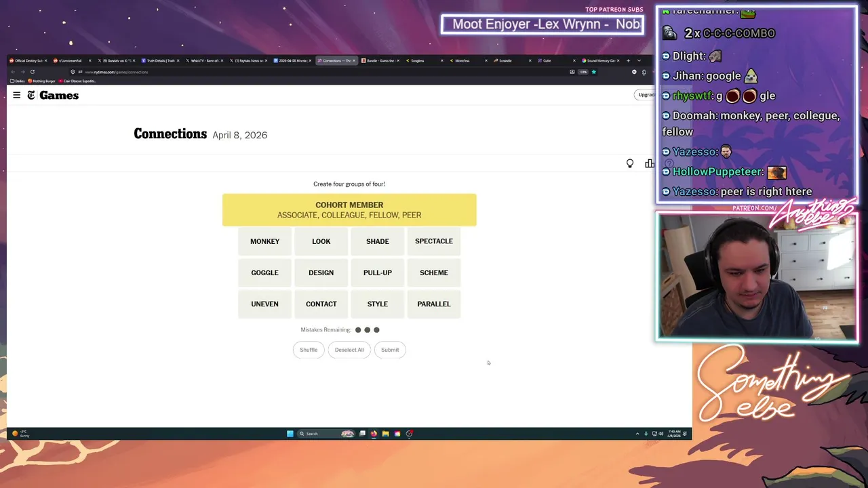Viewport: 868px width, 488px height.
Task: Switch to the Sound Memory Game browser tab
Action: tap(600, 60)
